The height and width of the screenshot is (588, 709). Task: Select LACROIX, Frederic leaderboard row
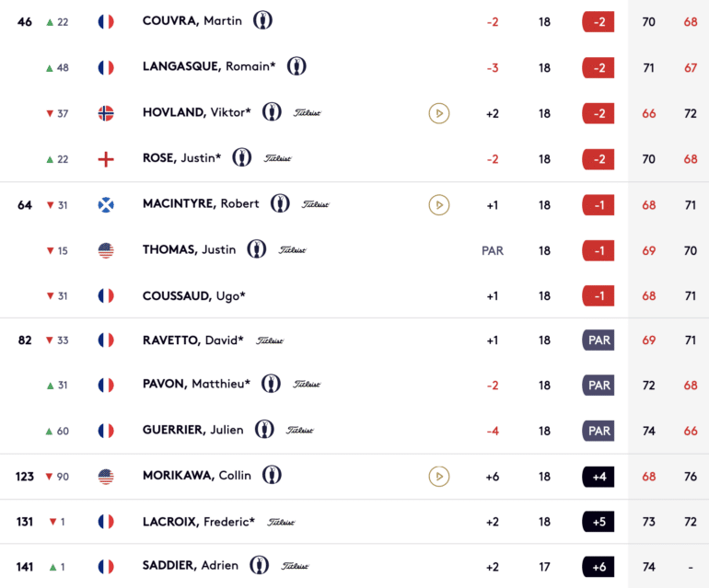click(x=354, y=522)
